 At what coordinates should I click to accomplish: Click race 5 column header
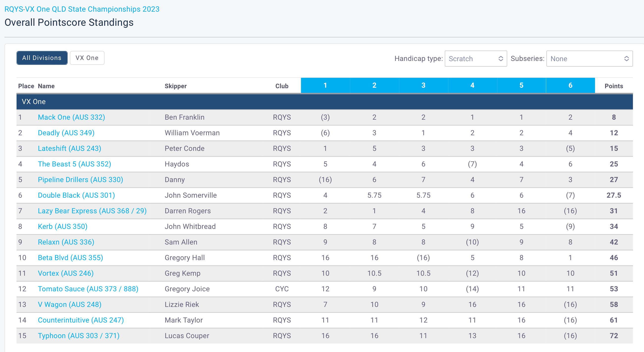click(x=521, y=85)
